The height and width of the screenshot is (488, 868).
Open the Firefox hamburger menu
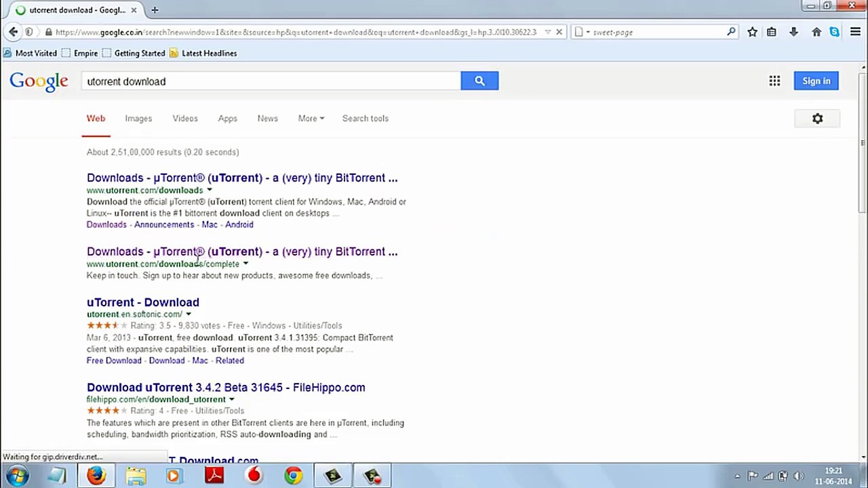tap(855, 32)
